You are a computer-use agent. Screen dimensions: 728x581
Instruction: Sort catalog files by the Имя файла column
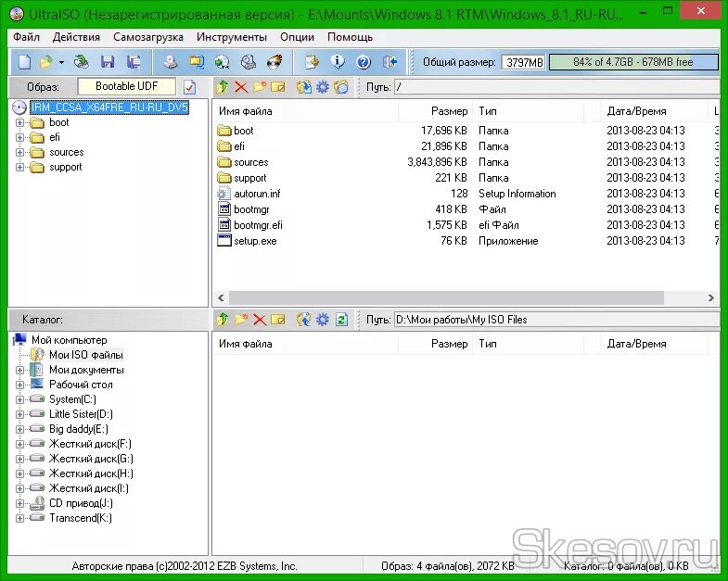pyautogui.click(x=305, y=344)
